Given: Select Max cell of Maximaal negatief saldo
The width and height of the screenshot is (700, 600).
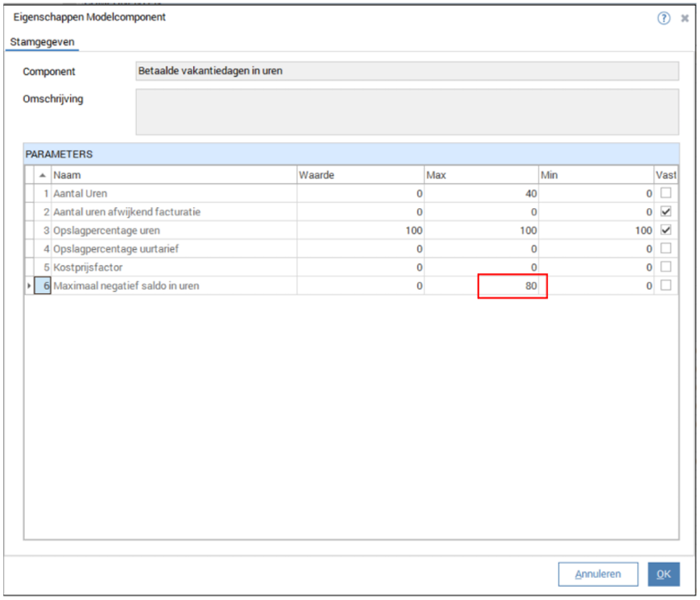Looking at the screenshot, I should pos(512,286).
